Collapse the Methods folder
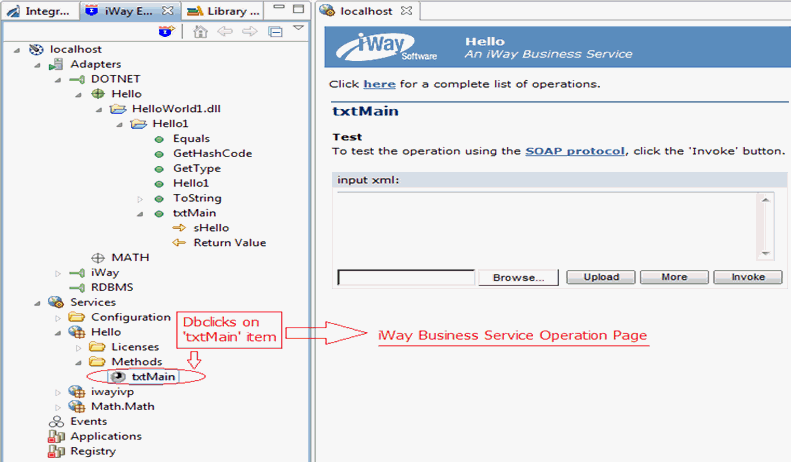 click(x=79, y=363)
